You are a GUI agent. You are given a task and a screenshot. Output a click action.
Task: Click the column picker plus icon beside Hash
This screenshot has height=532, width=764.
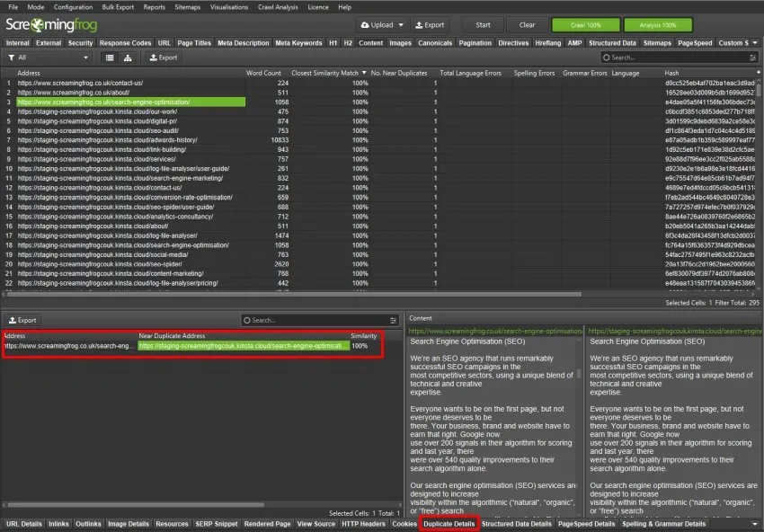[x=758, y=73]
